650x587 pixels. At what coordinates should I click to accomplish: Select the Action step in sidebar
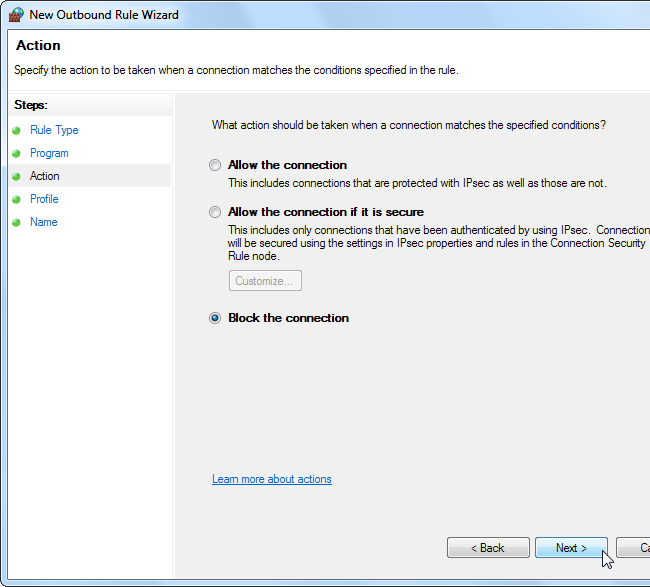(45, 176)
